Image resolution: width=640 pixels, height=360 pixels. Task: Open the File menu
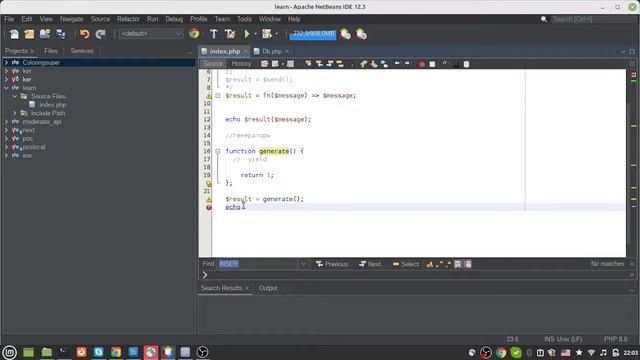point(9,19)
